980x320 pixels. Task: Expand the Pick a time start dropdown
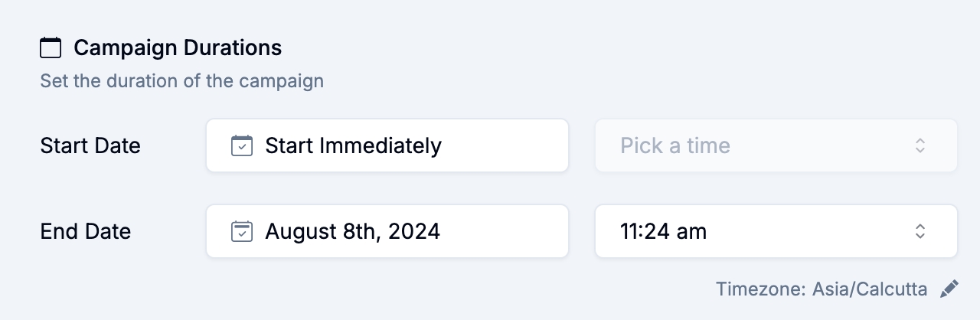coord(776,145)
